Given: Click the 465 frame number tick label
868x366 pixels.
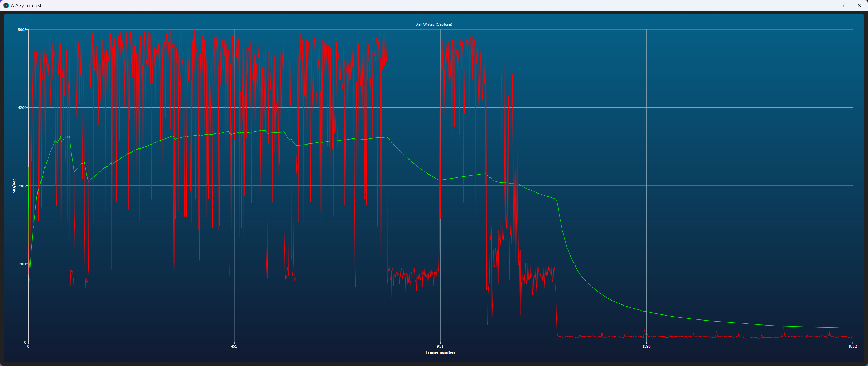Looking at the screenshot, I should [234, 346].
